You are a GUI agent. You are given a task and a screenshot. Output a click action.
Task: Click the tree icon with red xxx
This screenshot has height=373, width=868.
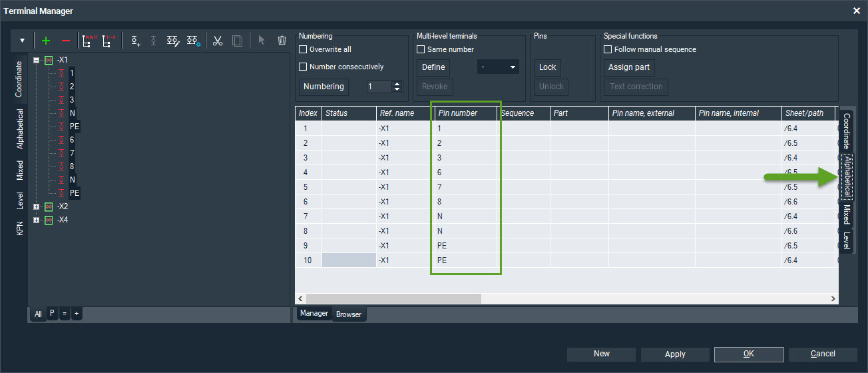(x=89, y=41)
